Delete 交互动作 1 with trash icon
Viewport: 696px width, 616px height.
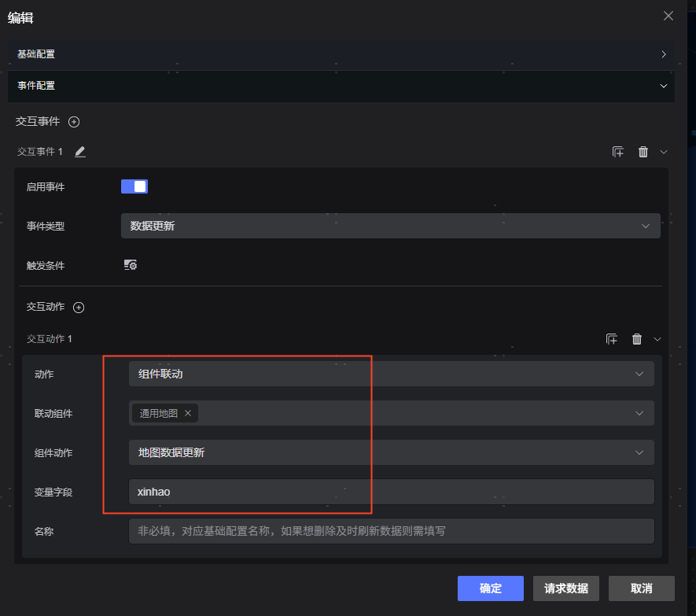(637, 339)
